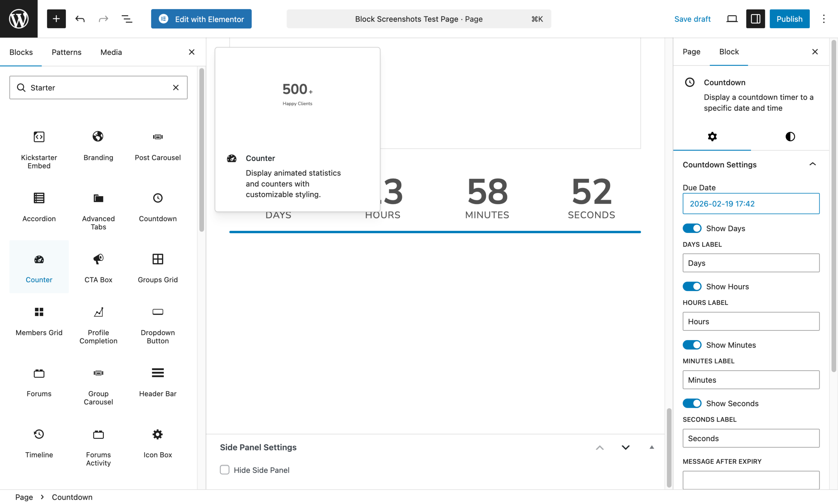838x504 pixels.
Task: Open the desktop preview view options
Action: [732, 19]
